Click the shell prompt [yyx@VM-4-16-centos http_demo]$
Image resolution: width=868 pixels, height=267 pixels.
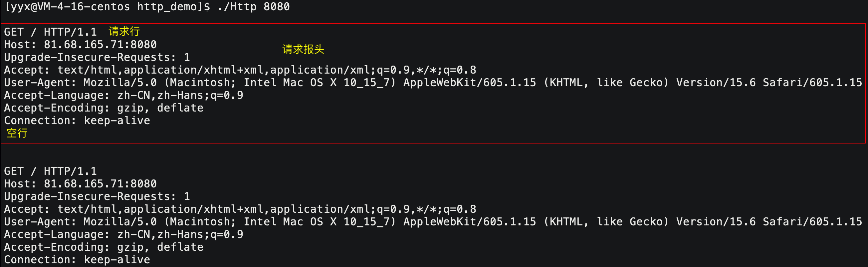coord(108,7)
